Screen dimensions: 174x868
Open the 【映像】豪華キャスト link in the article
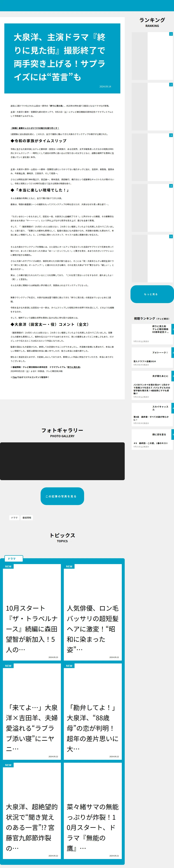point(35,128)
